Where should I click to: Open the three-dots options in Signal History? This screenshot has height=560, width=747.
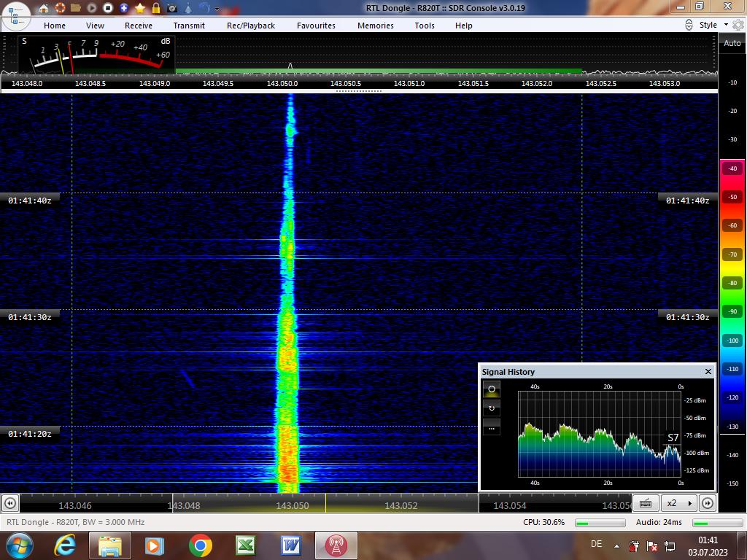pyautogui.click(x=492, y=427)
